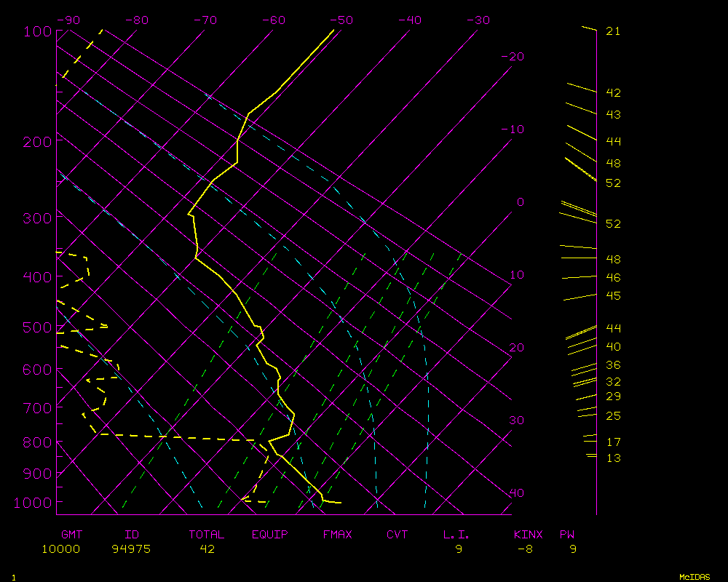The width and height of the screenshot is (728, 582).
Task: Click the CVT column header
Action: [x=397, y=535]
